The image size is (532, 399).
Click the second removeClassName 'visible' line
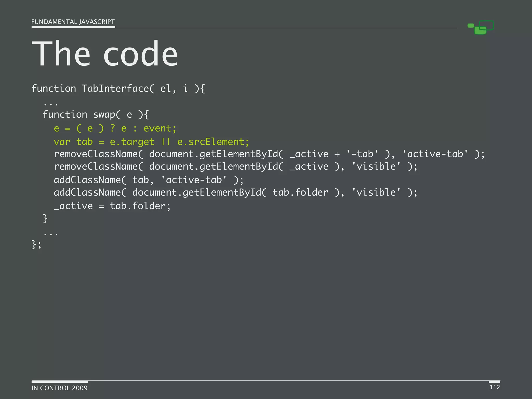tap(235, 167)
